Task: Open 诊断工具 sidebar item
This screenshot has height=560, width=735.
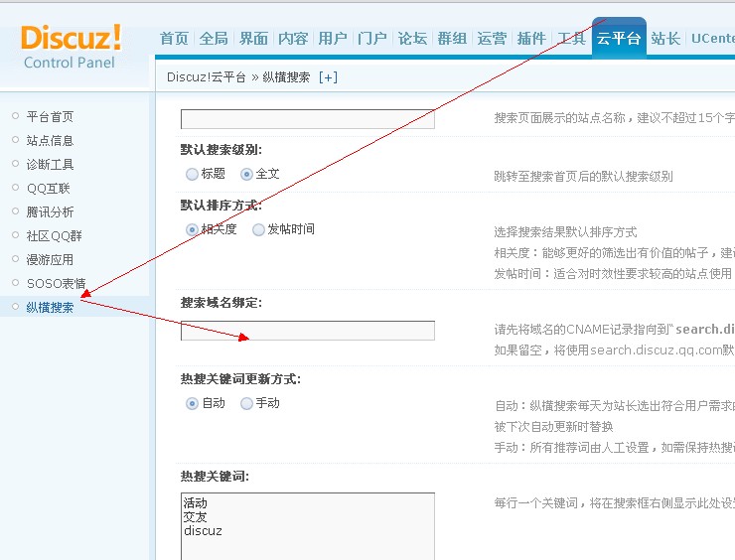Action: (50, 165)
